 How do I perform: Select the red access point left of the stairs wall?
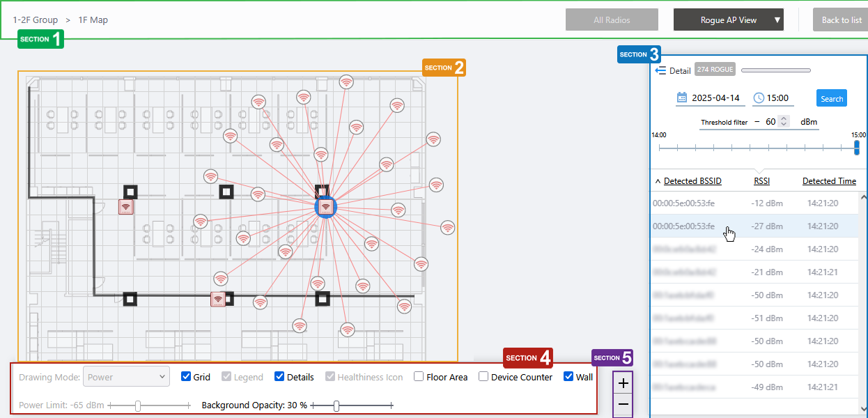[125, 207]
